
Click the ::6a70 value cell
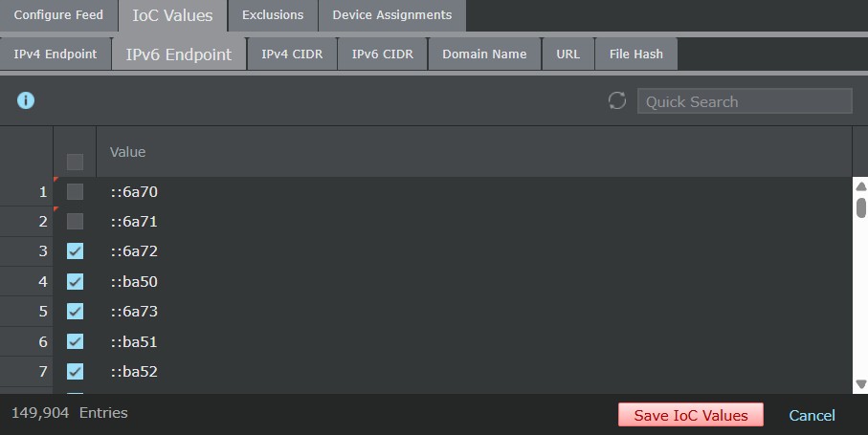click(474, 192)
